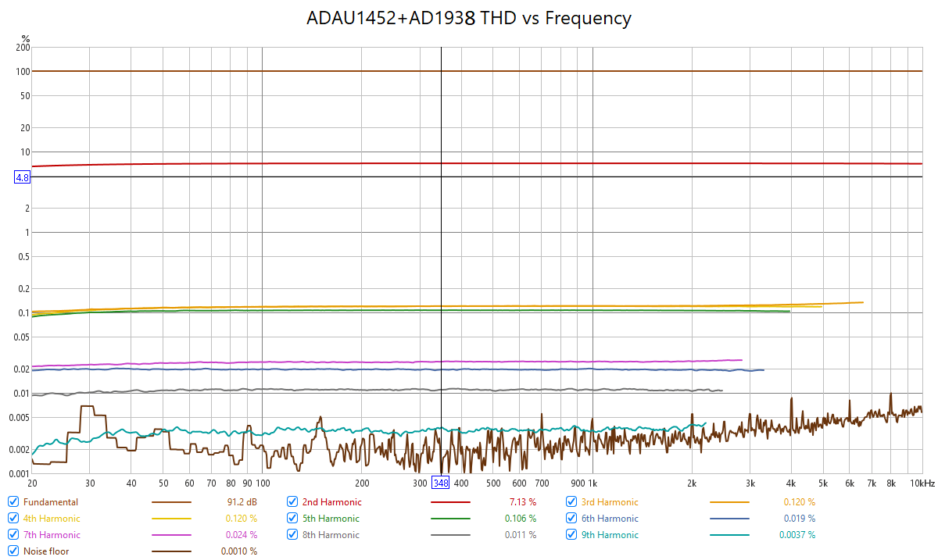938x560 pixels.
Task: Hide the 4th Harmonic trace
Action: pos(13,518)
